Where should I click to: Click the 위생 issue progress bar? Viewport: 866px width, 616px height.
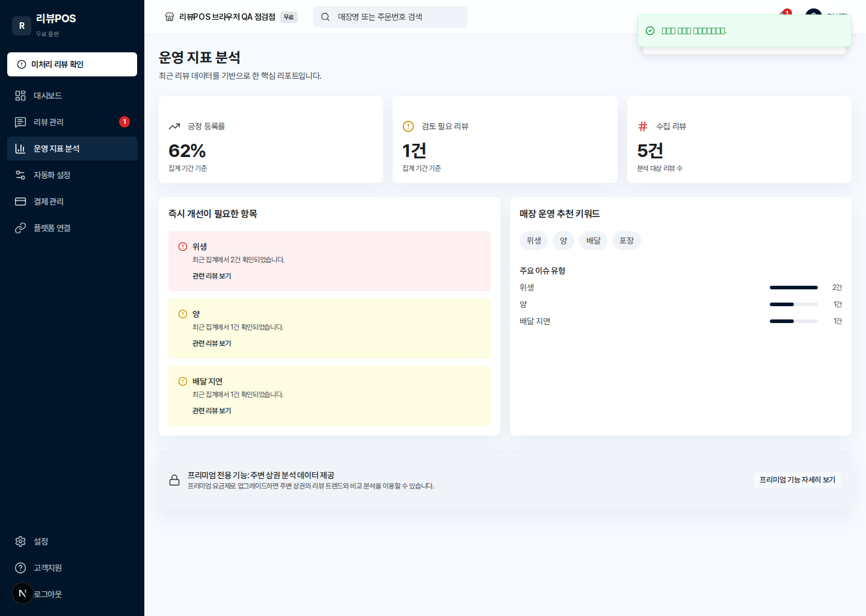coord(793,287)
